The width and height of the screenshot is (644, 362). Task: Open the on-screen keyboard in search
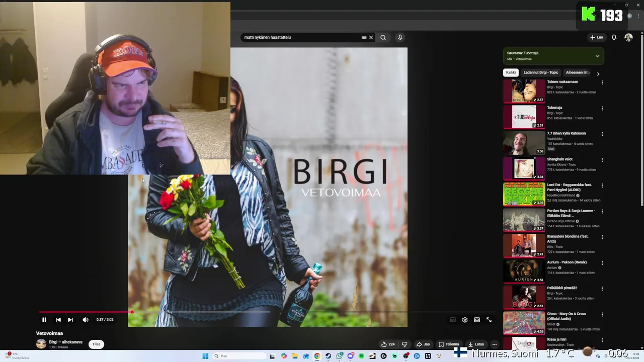364,37
